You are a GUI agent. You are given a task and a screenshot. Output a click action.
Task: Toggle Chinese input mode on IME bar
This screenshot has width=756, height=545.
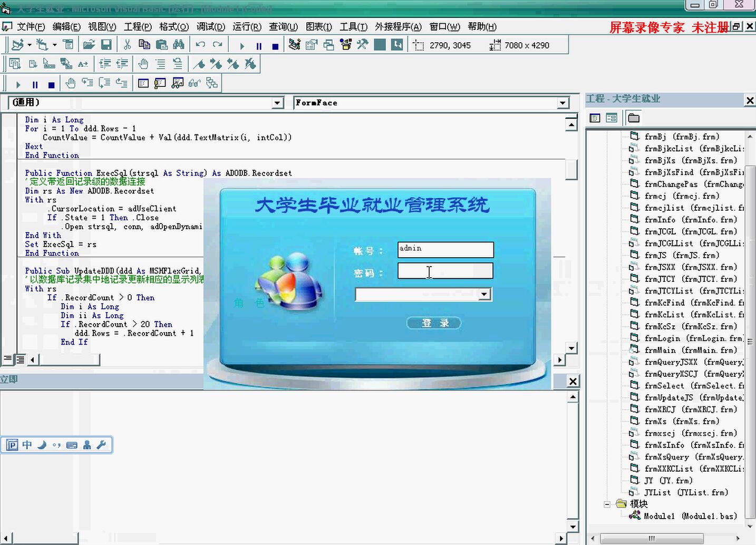pyautogui.click(x=27, y=445)
